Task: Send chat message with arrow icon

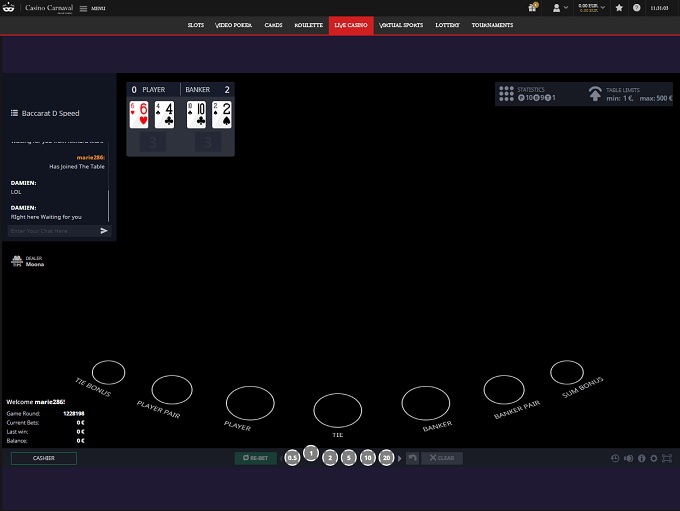Action: (104, 231)
